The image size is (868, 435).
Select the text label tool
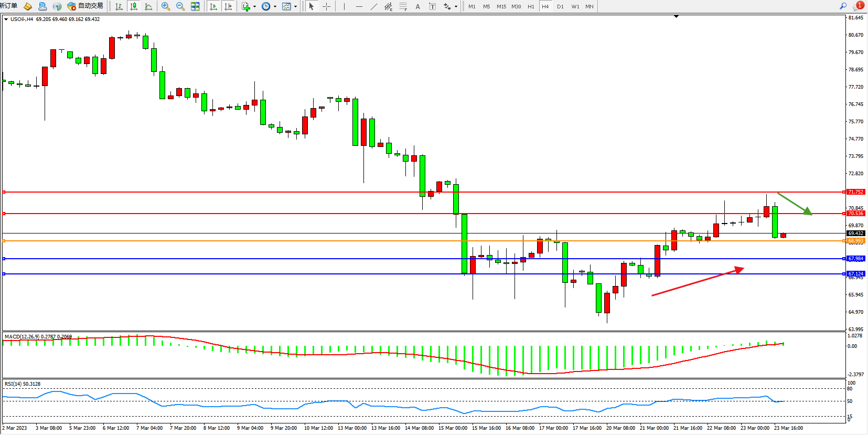(432, 6)
